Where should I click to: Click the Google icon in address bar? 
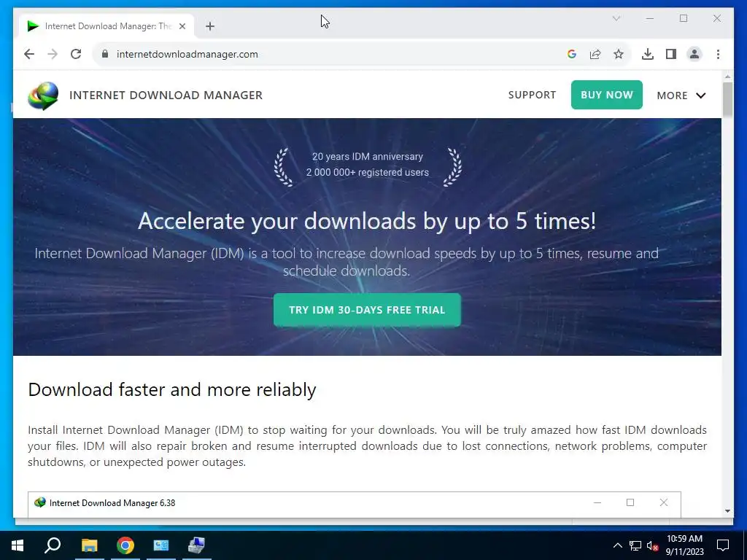[x=572, y=54]
